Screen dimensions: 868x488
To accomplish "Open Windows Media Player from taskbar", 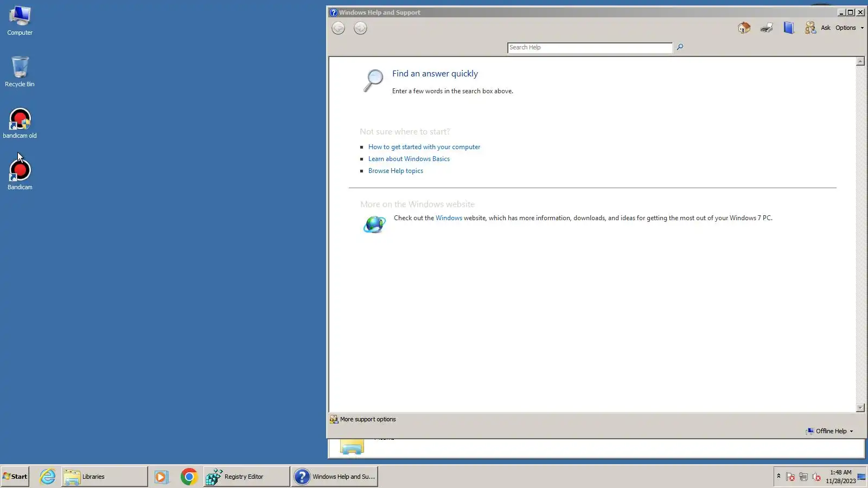I will pyautogui.click(x=161, y=477).
